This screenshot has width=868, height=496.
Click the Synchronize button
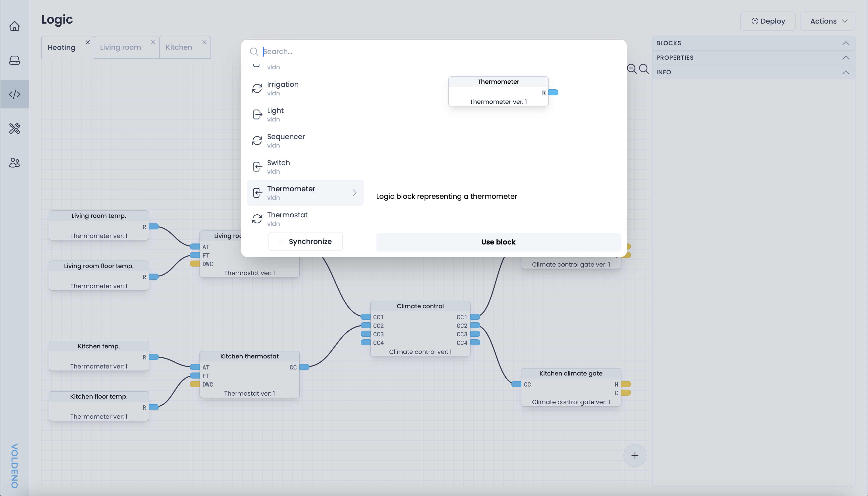coord(305,241)
